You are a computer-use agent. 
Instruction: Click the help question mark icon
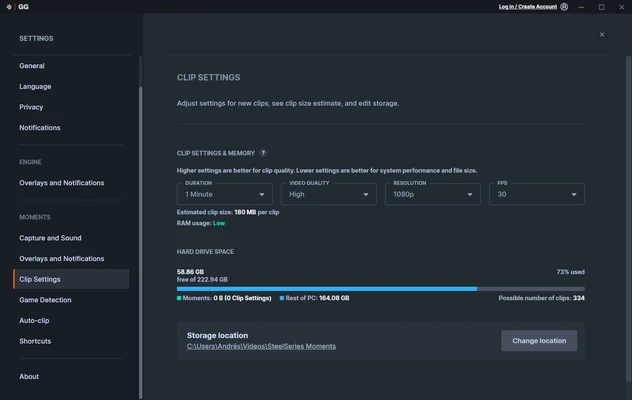[x=263, y=153]
